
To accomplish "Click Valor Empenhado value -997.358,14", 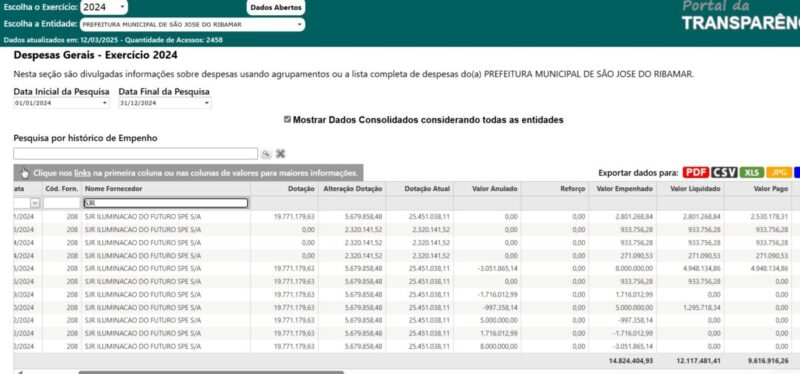I will coord(636,320).
